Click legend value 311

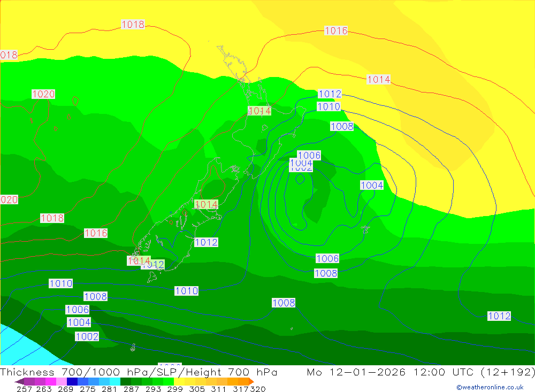click(218, 389)
